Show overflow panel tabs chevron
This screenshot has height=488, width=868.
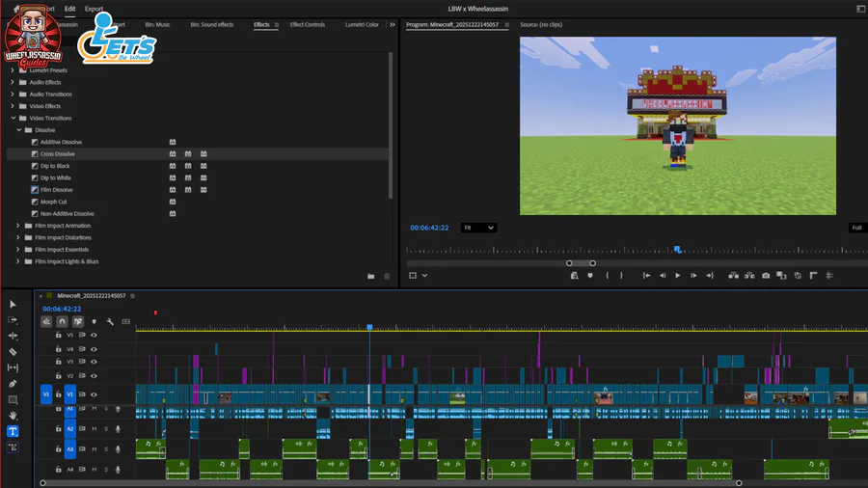[393, 25]
